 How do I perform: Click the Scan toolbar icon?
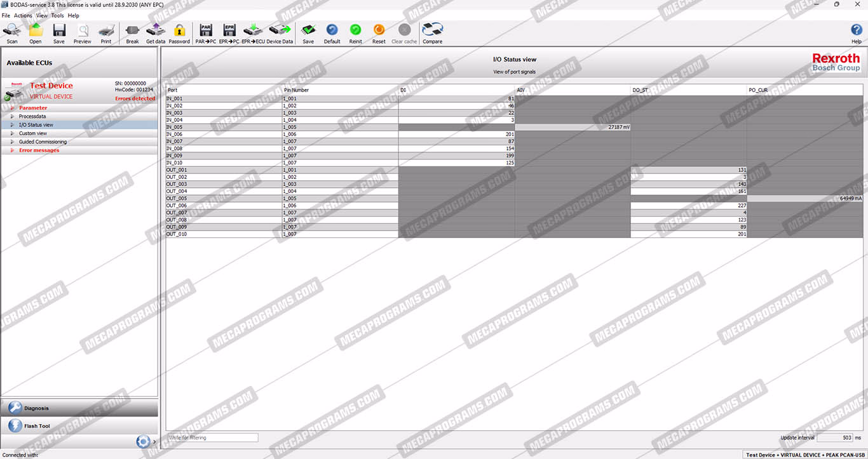(x=12, y=32)
